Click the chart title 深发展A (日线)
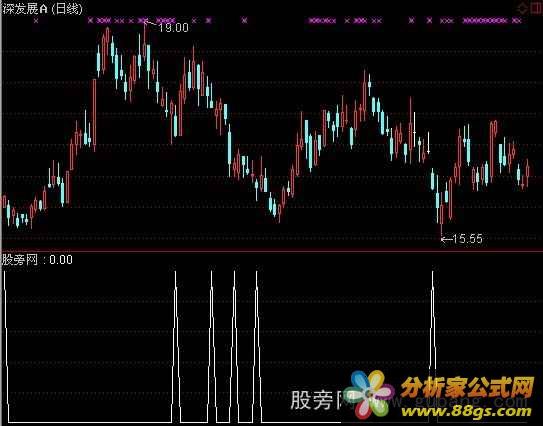 (x=43, y=9)
